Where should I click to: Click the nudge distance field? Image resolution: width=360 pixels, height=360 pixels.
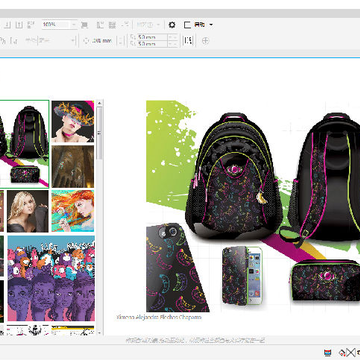(102, 41)
